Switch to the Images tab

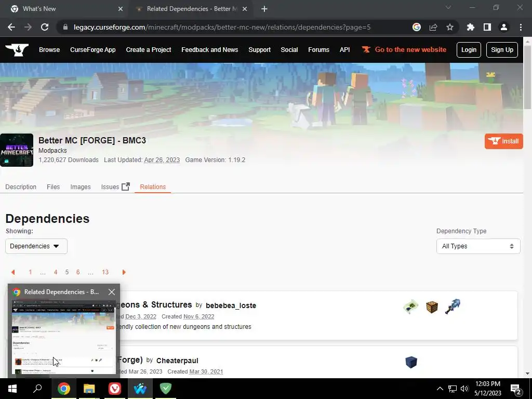pyautogui.click(x=81, y=187)
